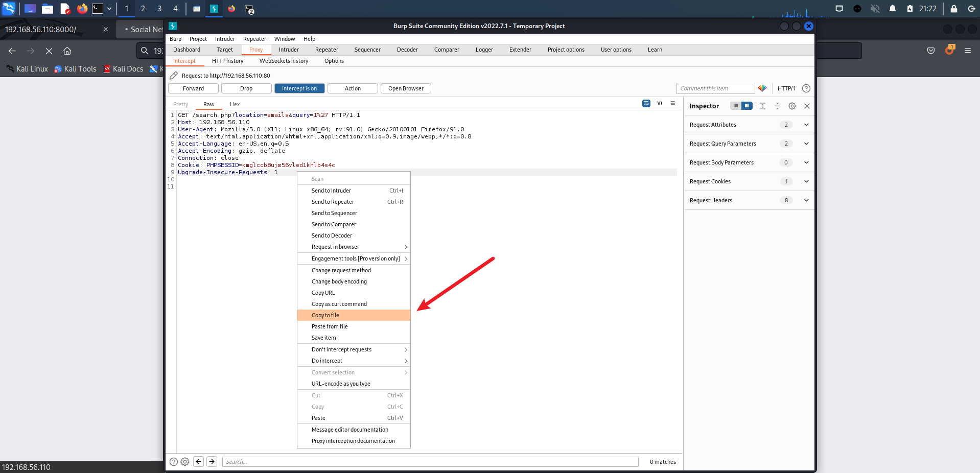980x473 pixels.
Task: Select Copy to file menu entry
Action: [354, 315]
